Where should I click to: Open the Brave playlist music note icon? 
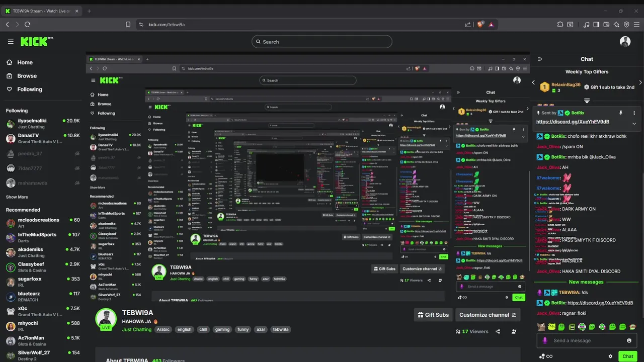click(x=586, y=24)
